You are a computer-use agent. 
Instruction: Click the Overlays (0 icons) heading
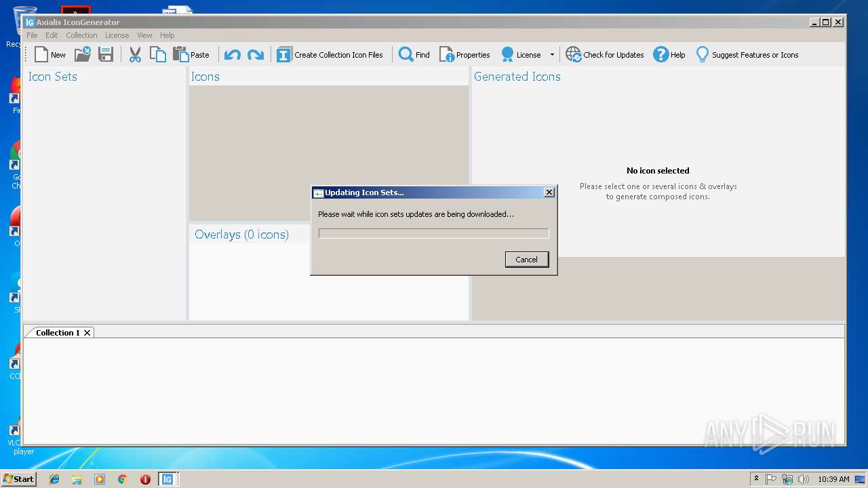pyautogui.click(x=241, y=235)
